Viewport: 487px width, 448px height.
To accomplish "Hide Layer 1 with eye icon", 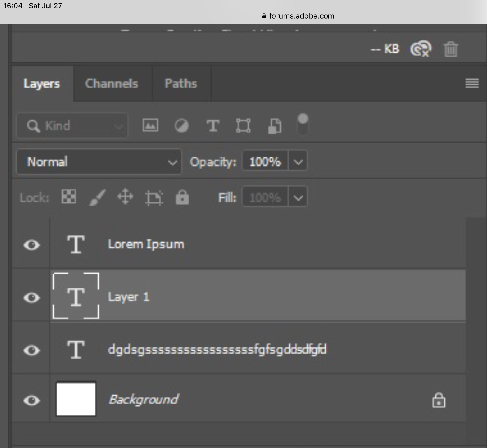I will pos(31,297).
